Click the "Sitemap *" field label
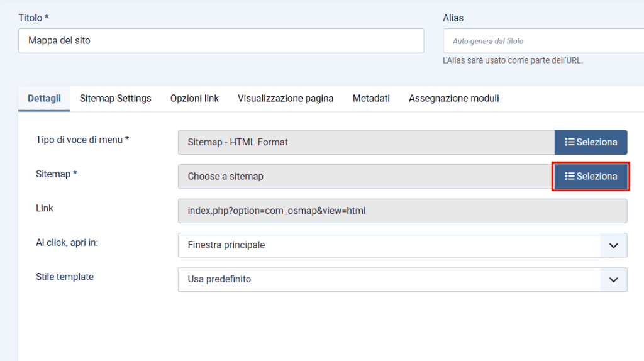644x361 pixels. coord(56,174)
